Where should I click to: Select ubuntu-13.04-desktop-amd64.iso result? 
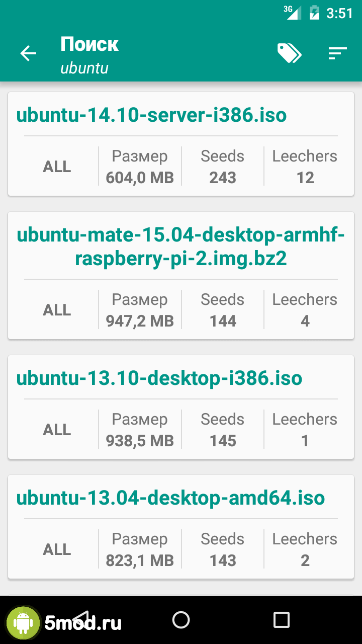(170, 498)
